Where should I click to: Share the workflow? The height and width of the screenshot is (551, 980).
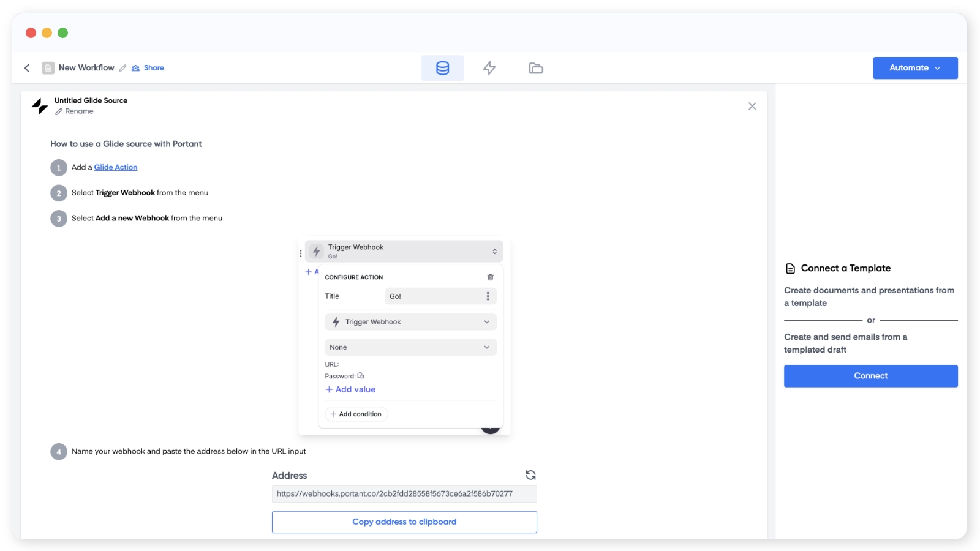pyautogui.click(x=148, y=68)
